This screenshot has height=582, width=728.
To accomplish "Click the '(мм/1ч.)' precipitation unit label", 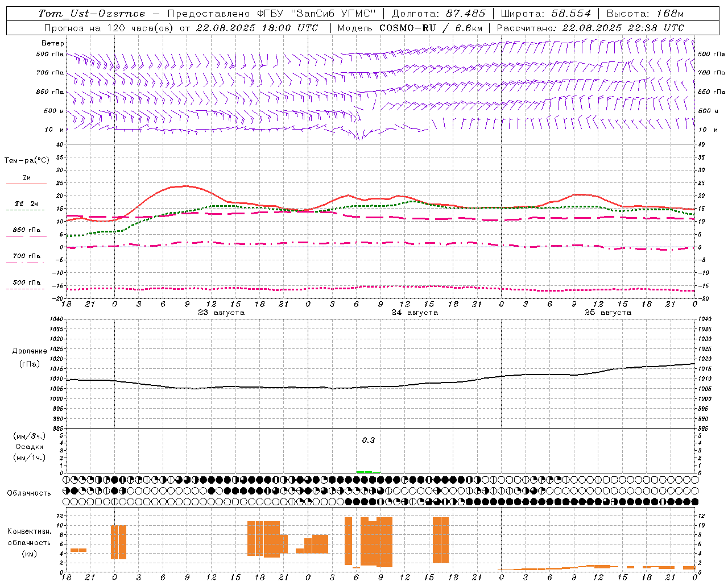I will (30, 458).
